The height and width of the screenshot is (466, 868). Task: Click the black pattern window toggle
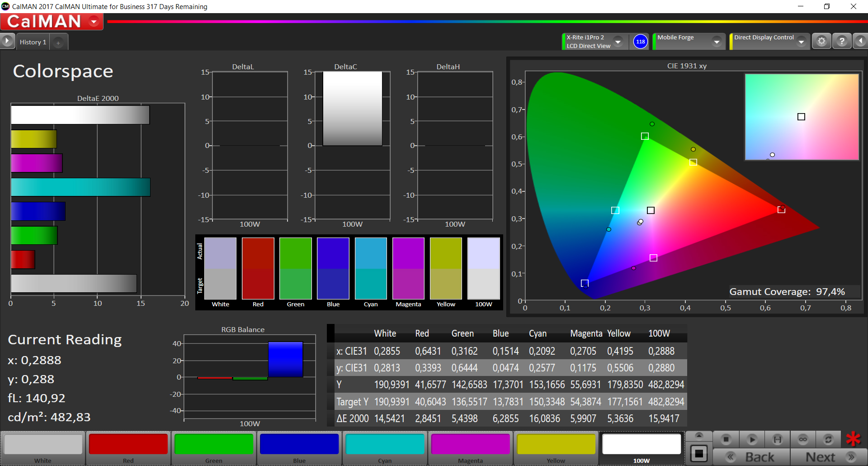pyautogui.click(x=699, y=453)
